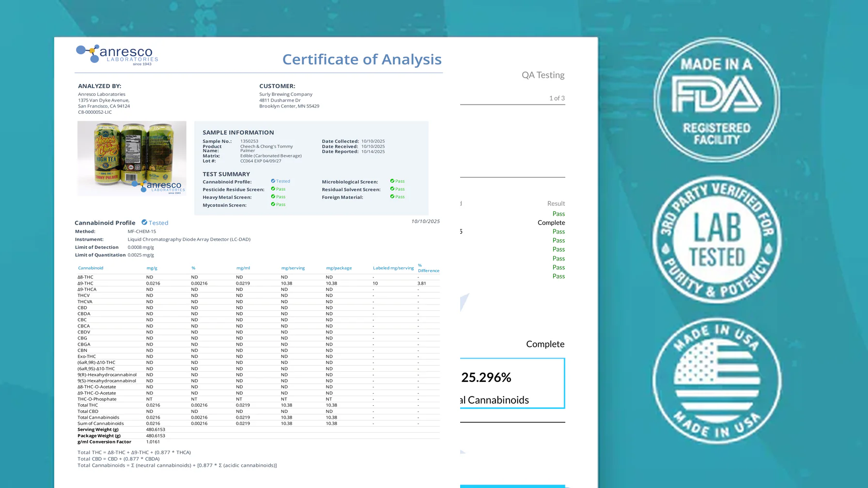Click the 25.296% value box
This screenshot has width=868, height=488.
512,383
